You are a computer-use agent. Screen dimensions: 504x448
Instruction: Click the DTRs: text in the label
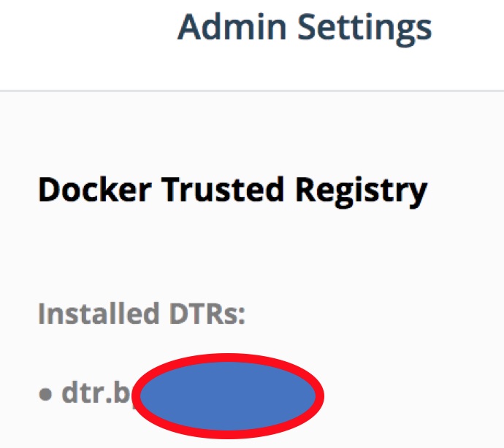pyautogui.click(x=207, y=314)
